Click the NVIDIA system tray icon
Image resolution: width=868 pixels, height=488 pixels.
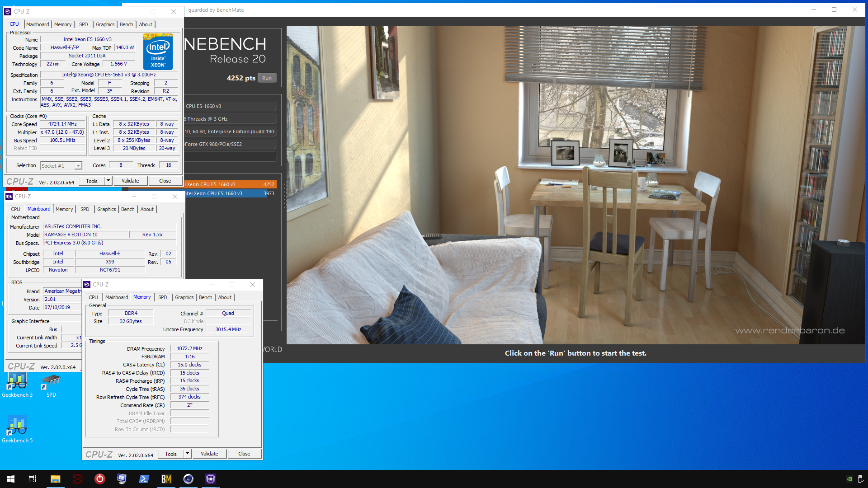[x=849, y=479]
